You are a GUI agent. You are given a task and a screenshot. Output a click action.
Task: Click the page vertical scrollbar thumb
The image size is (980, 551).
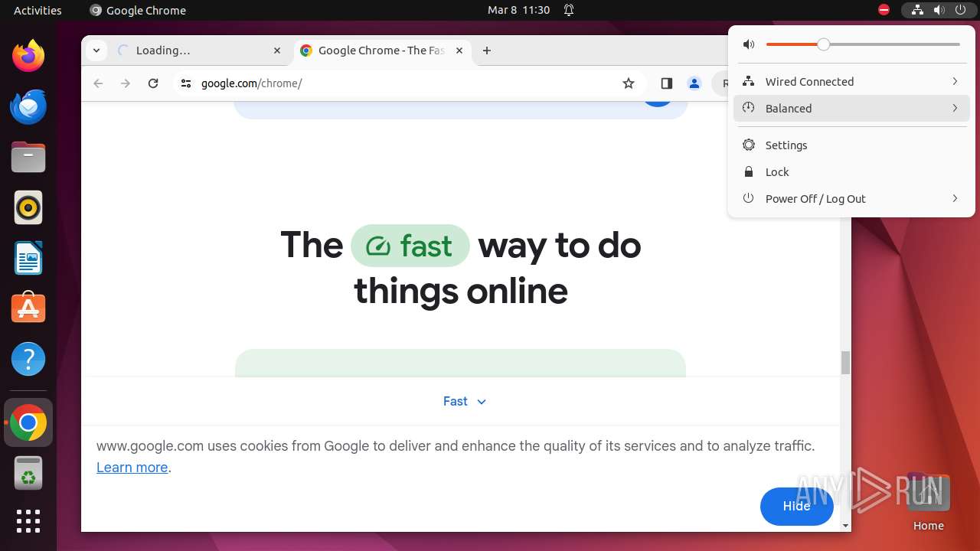[845, 362]
